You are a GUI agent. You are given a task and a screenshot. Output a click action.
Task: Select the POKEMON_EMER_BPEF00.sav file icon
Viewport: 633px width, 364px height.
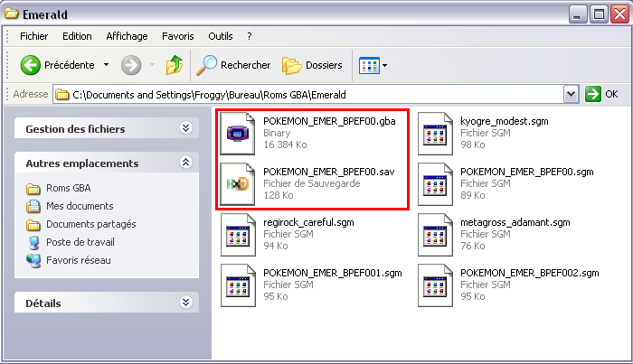point(238,184)
